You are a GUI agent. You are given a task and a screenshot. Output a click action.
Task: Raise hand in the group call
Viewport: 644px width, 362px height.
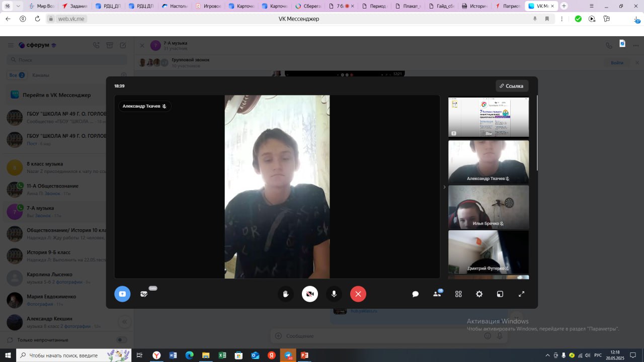point(286,294)
